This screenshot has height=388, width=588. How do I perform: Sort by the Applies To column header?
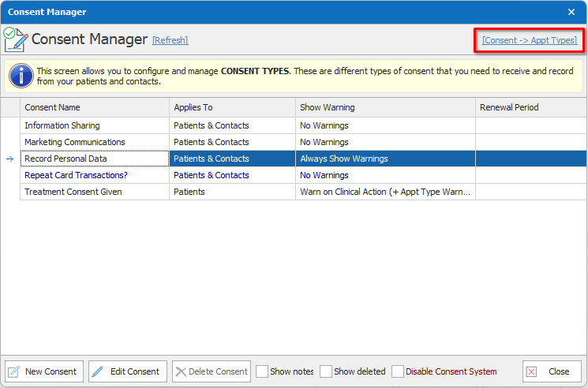232,107
